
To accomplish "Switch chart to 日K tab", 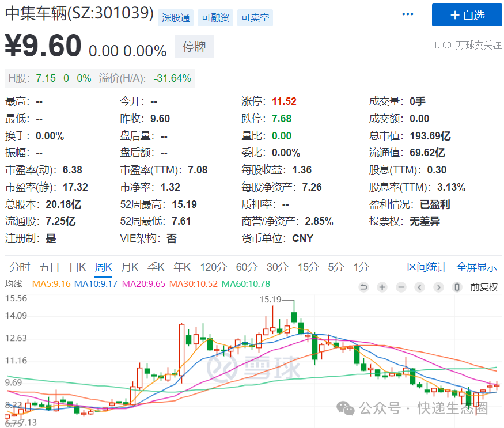I will (x=77, y=267).
